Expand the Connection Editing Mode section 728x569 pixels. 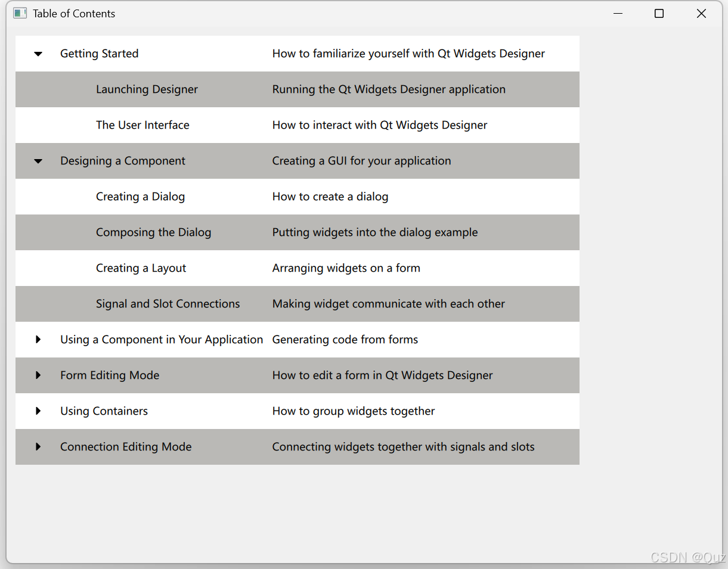point(38,447)
